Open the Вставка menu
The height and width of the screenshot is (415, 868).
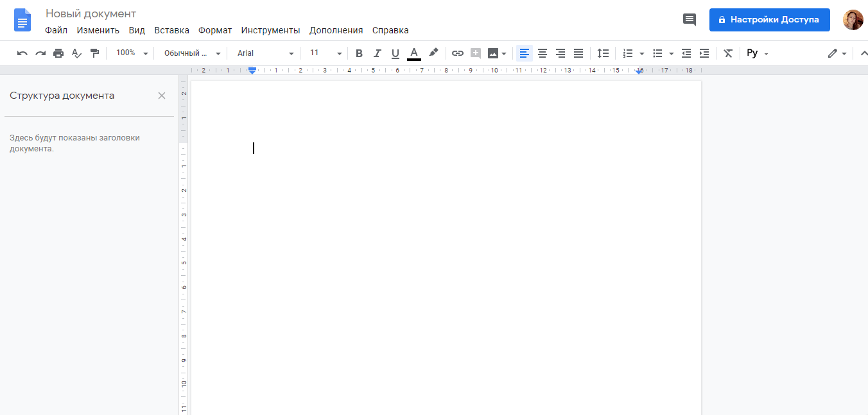171,30
